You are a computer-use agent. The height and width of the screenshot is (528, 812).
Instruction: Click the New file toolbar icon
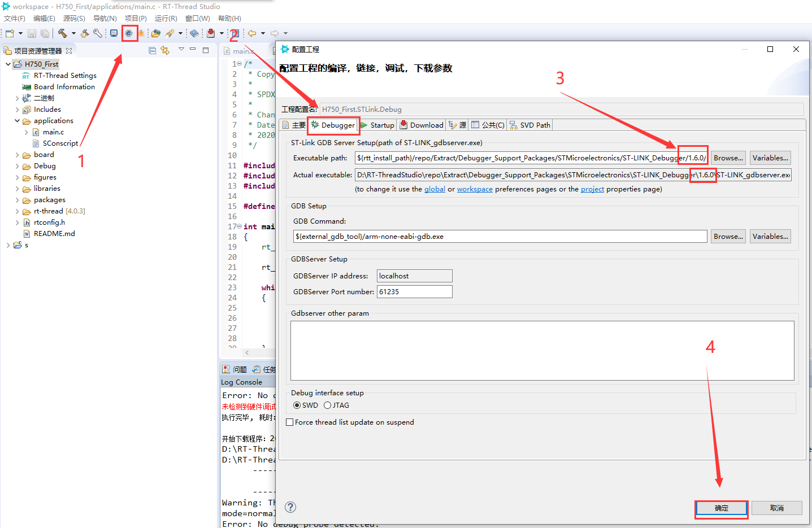[x=10, y=33]
